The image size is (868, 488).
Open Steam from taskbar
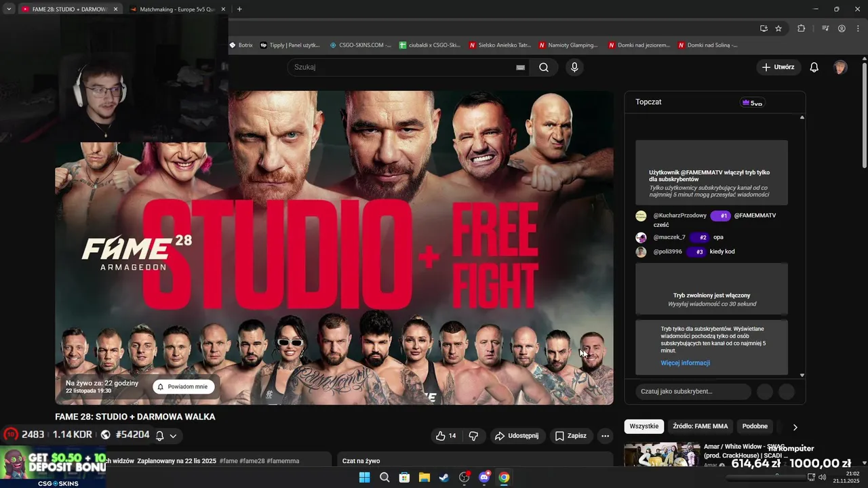click(444, 477)
